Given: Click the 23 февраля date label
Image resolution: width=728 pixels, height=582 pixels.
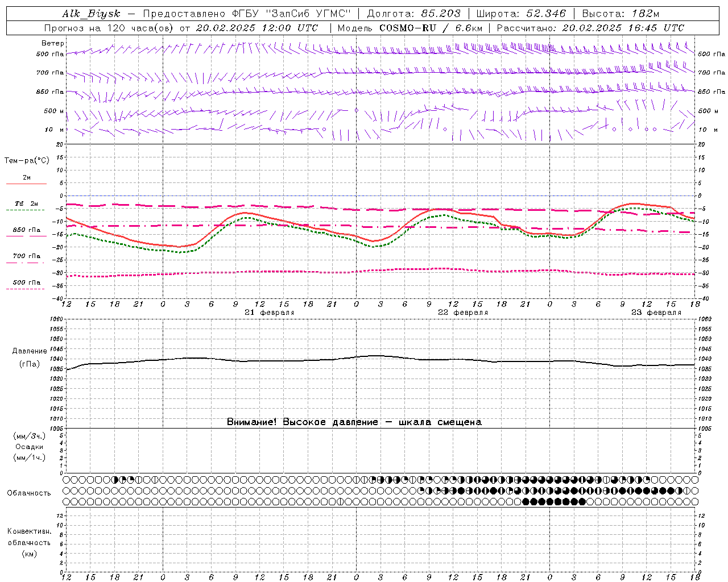Looking at the screenshot, I should [x=656, y=313].
